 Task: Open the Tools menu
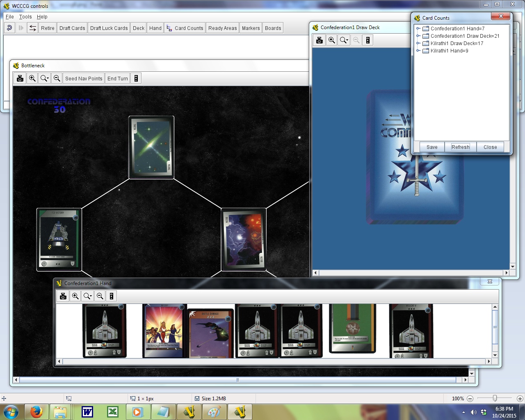tap(25, 17)
